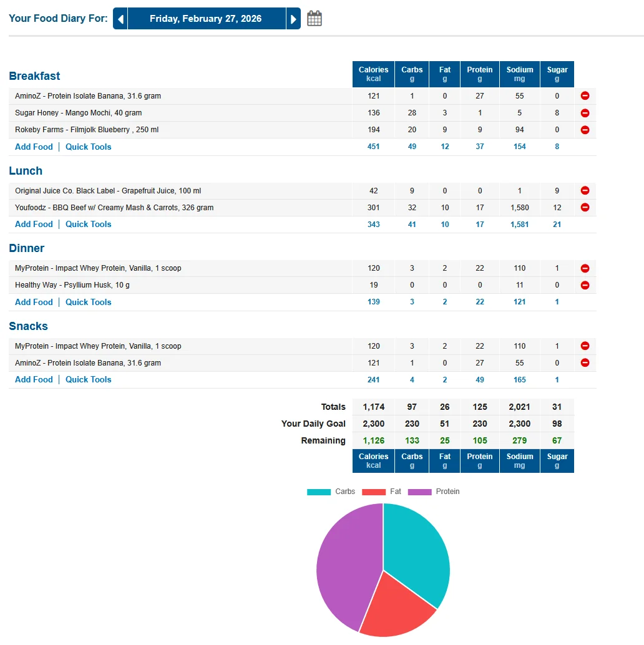This screenshot has width=644, height=645.
Task: Open Snacks AminoZ Protein Isolate Banana entry
Action: [x=87, y=363]
